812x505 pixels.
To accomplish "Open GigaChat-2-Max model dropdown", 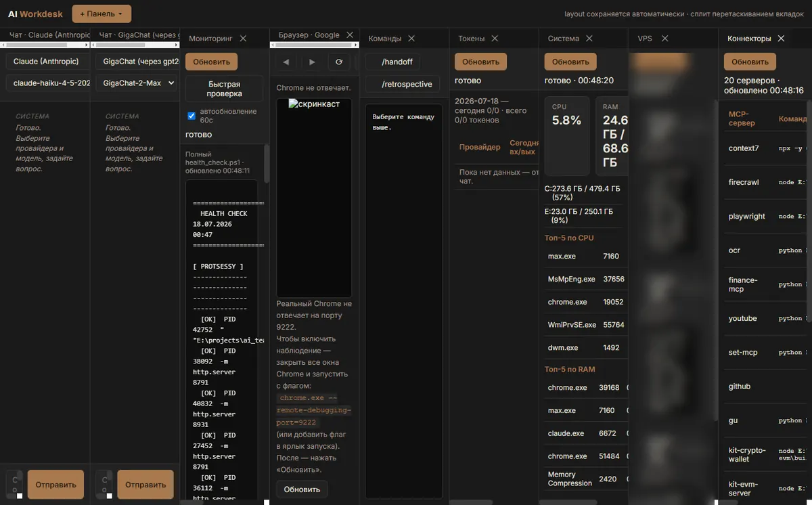I will (x=137, y=83).
